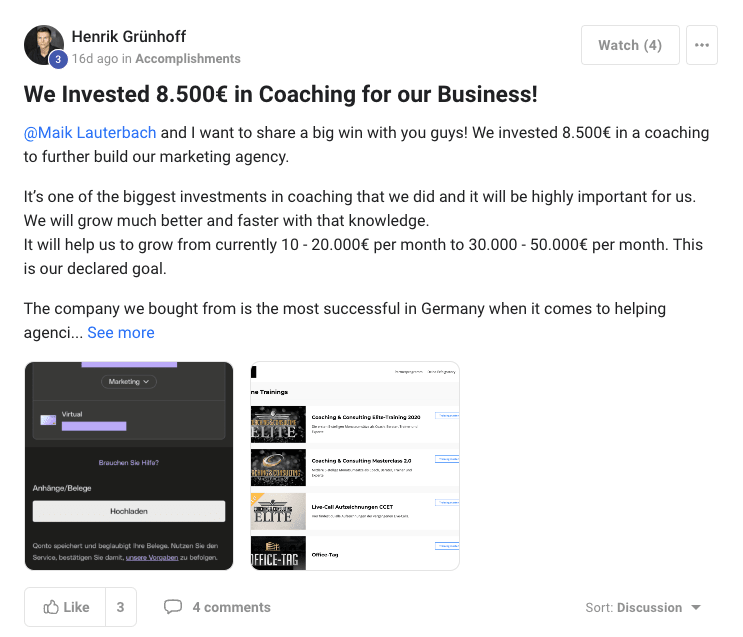
Task: Open the three-dots post options menu
Action: (x=702, y=45)
